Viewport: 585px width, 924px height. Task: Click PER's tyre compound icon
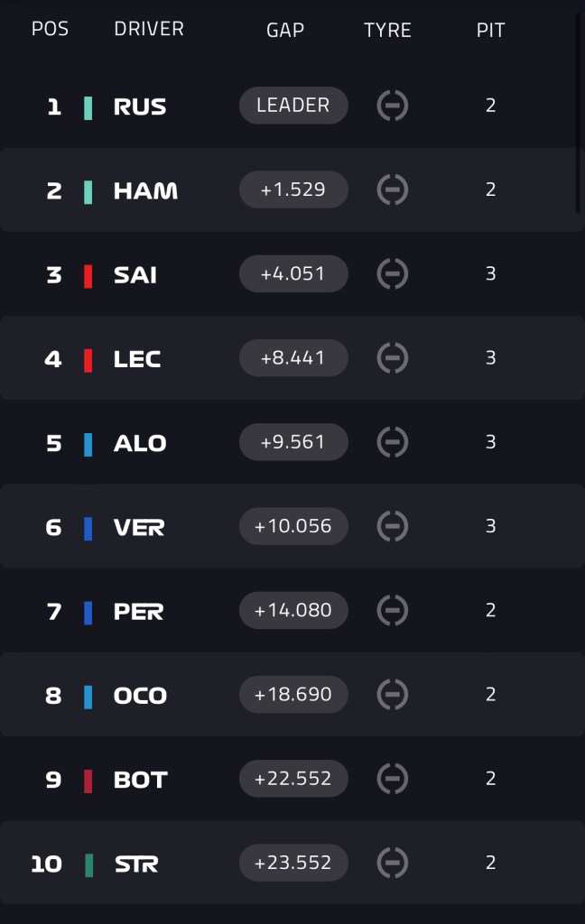pyautogui.click(x=392, y=611)
